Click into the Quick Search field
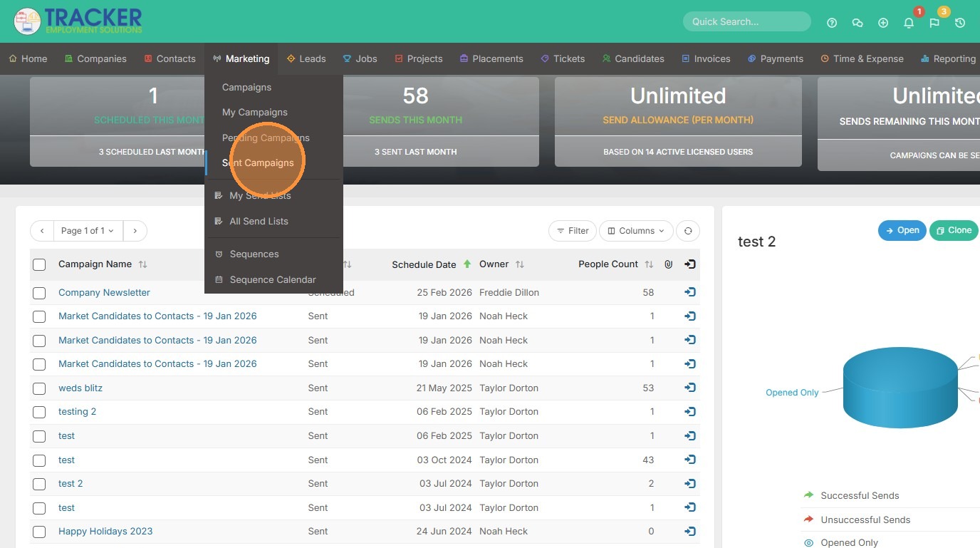This screenshot has width=980, height=548. pyautogui.click(x=746, y=21)
